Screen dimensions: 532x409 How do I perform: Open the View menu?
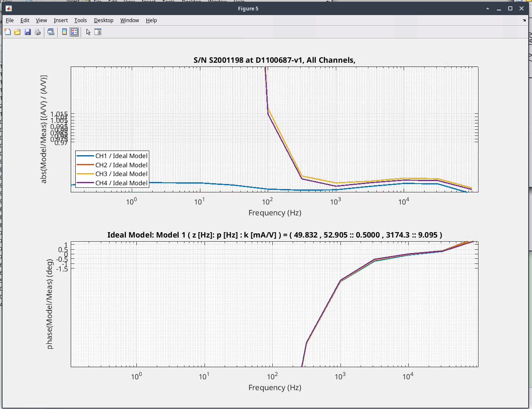pos(41,20)
